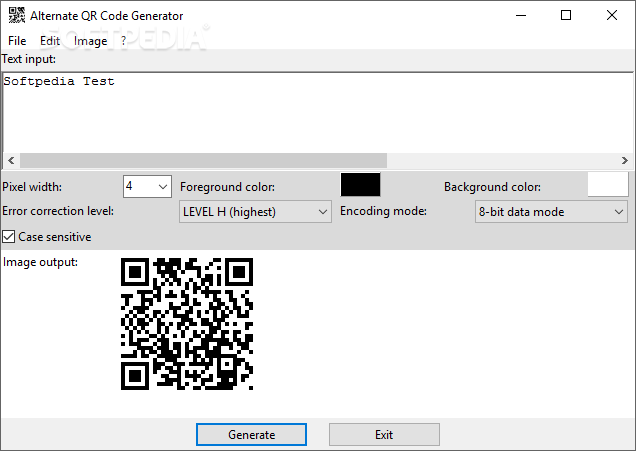
Task: Click the 'Encoding mode:' label
Action: (383, 211)
